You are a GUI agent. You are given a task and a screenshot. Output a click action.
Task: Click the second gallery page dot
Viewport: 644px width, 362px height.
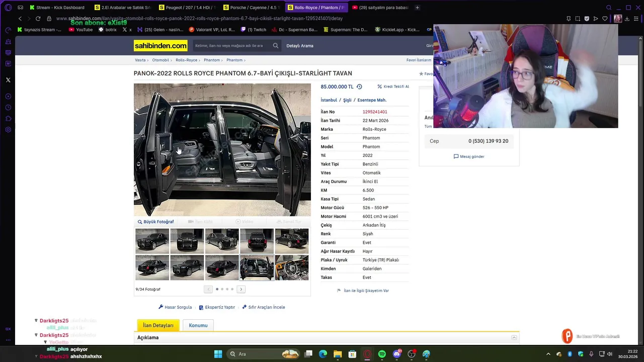click(x=222, y=289)
